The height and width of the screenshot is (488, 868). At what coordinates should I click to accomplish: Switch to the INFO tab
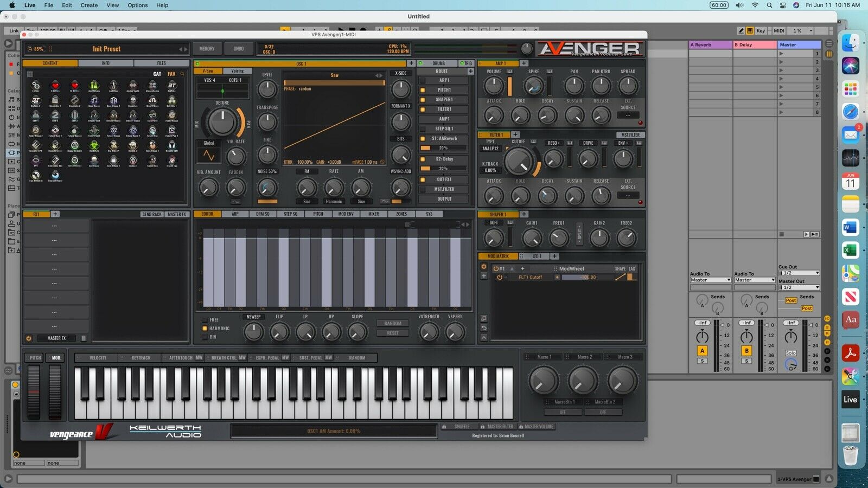(x=105, y=63)
